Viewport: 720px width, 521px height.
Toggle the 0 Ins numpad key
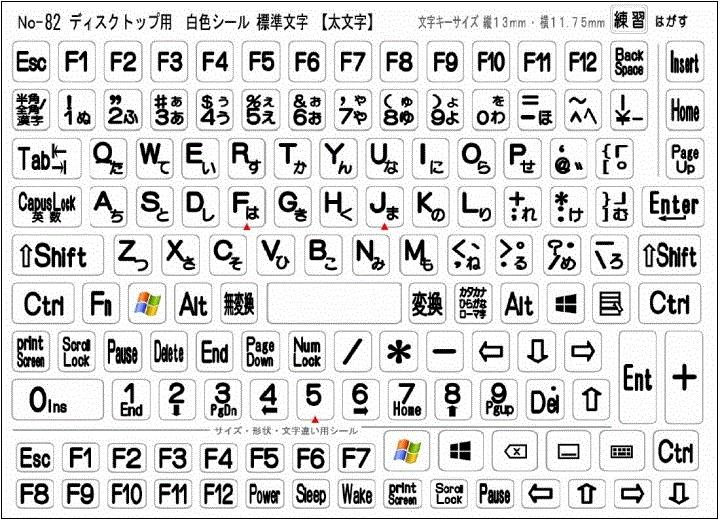(x=57, y=399)
